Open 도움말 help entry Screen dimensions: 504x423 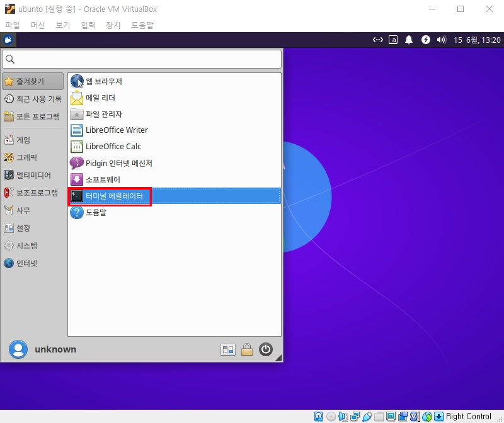click(x=175, y=212)
